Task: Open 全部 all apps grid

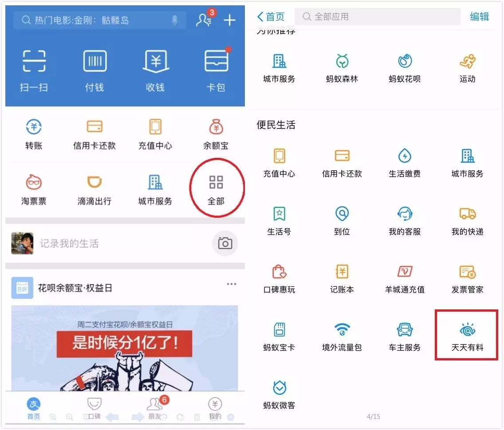Action: (x=216, y=190)
